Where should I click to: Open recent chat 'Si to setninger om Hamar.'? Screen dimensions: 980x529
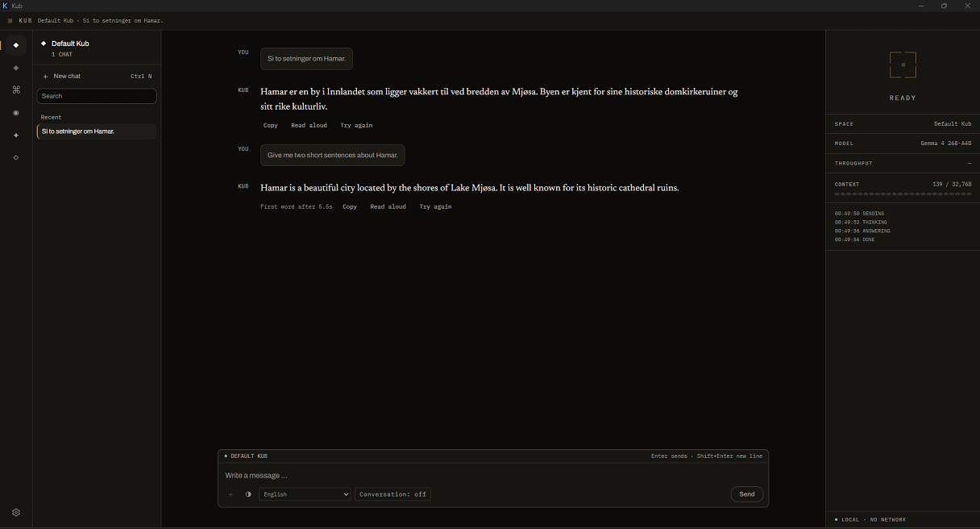pos(97,131)
